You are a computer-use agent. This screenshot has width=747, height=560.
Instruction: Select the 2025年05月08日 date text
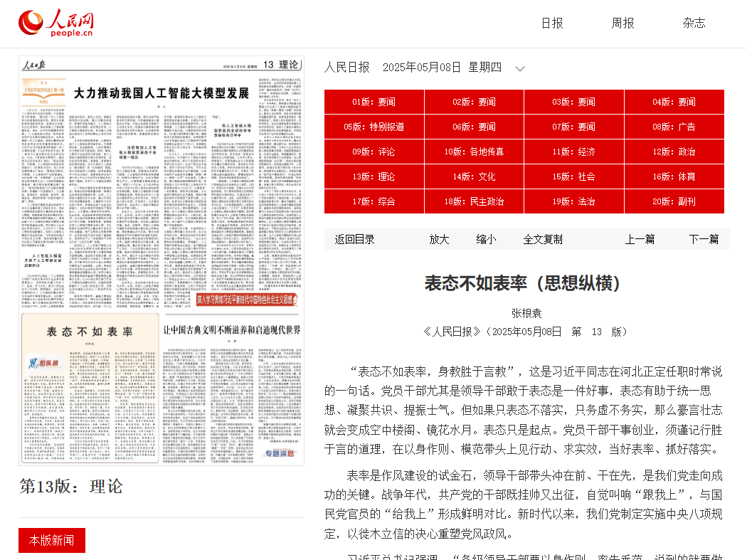(x=422, y=67)
